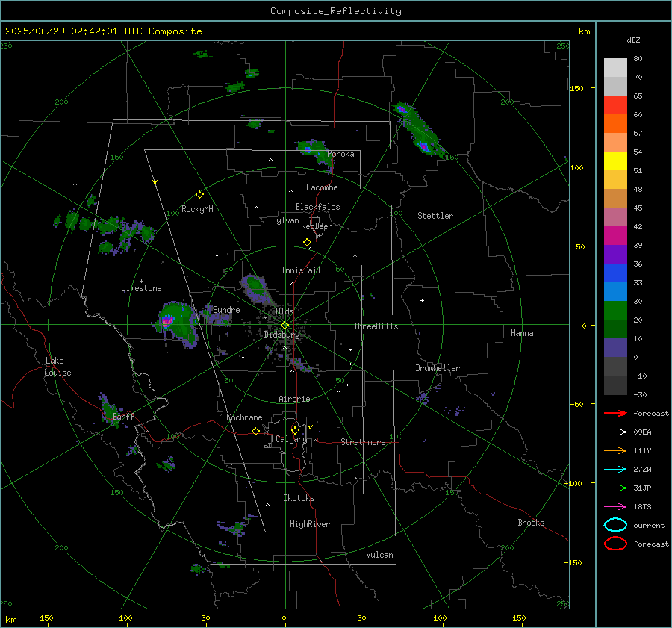672x628 pixels.
Task: Select the orange 57-60 dBZ color swatch
Action: point(615,123)
